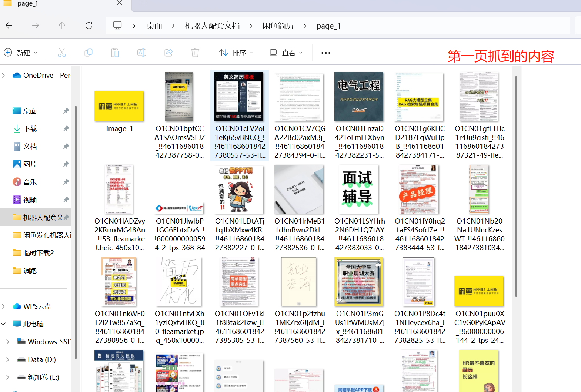Expand the 此电脑 tree node
The image size is (581, 392).
[4, 324]
